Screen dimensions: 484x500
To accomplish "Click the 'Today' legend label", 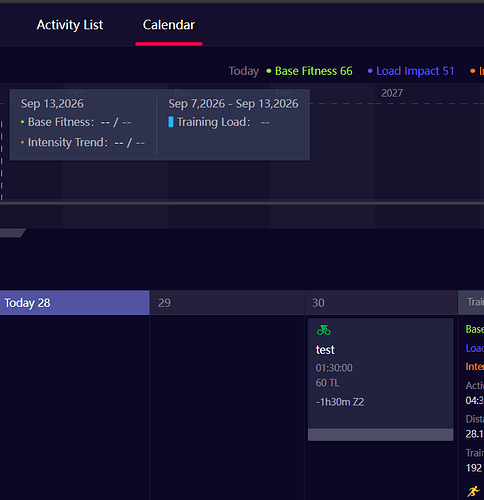I will [244, 71].
